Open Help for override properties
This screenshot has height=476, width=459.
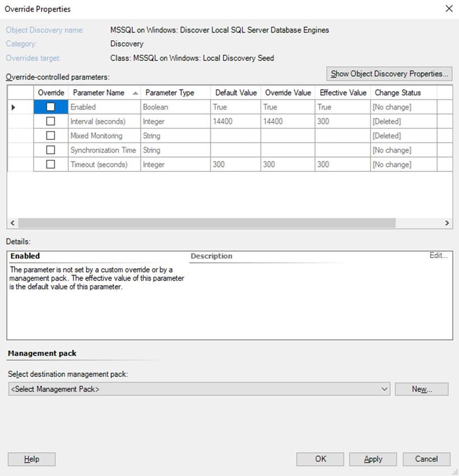click(x=31, y=459)
